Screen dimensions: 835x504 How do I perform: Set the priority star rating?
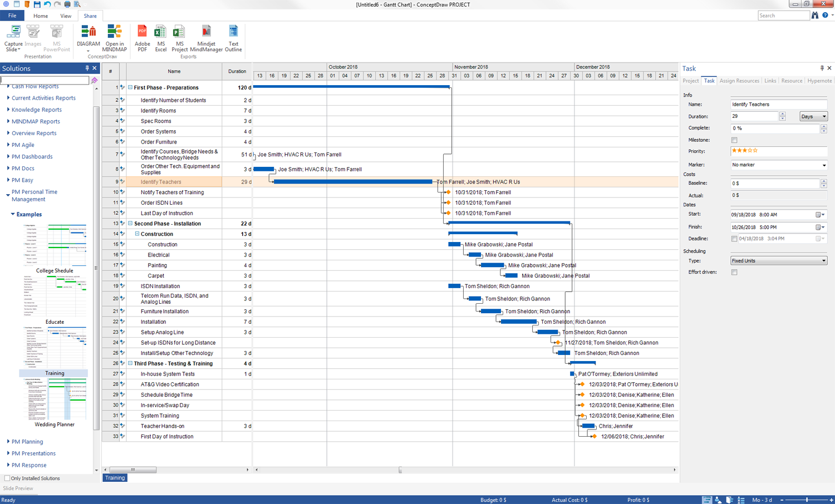tap(744, 151)
